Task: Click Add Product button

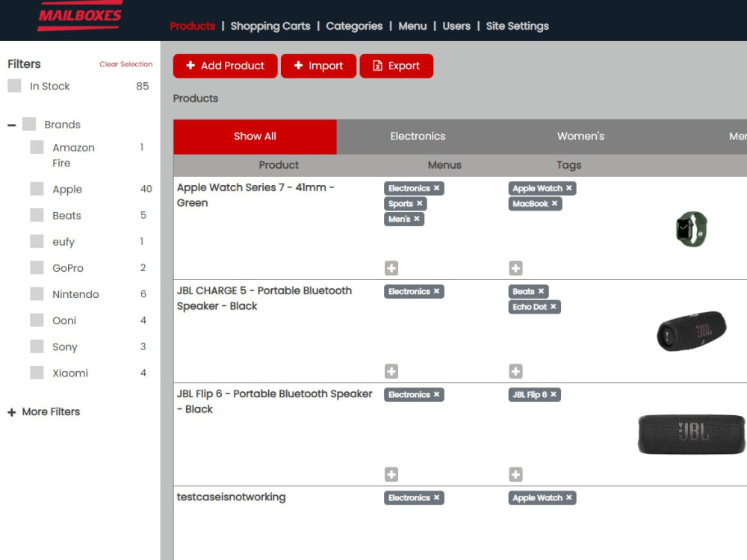Action: [225, 66]
